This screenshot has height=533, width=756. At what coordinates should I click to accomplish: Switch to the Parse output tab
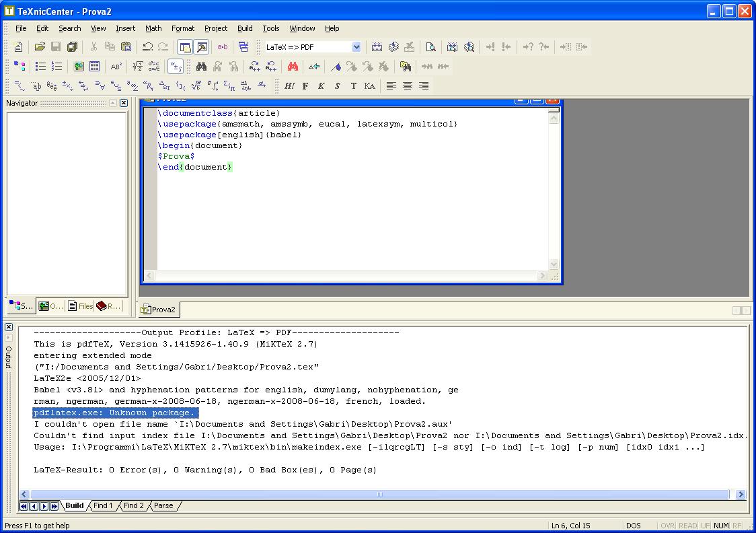163,505
